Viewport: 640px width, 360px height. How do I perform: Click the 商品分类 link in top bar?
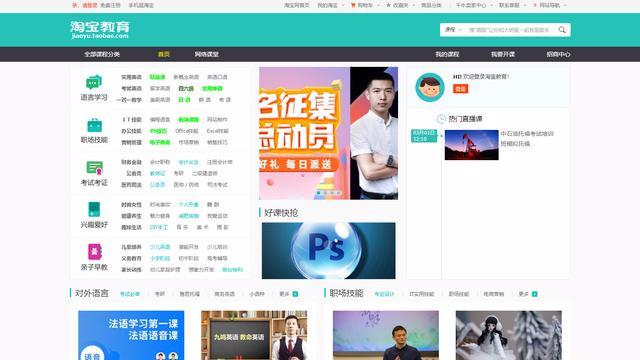click(x=431, y=5)
